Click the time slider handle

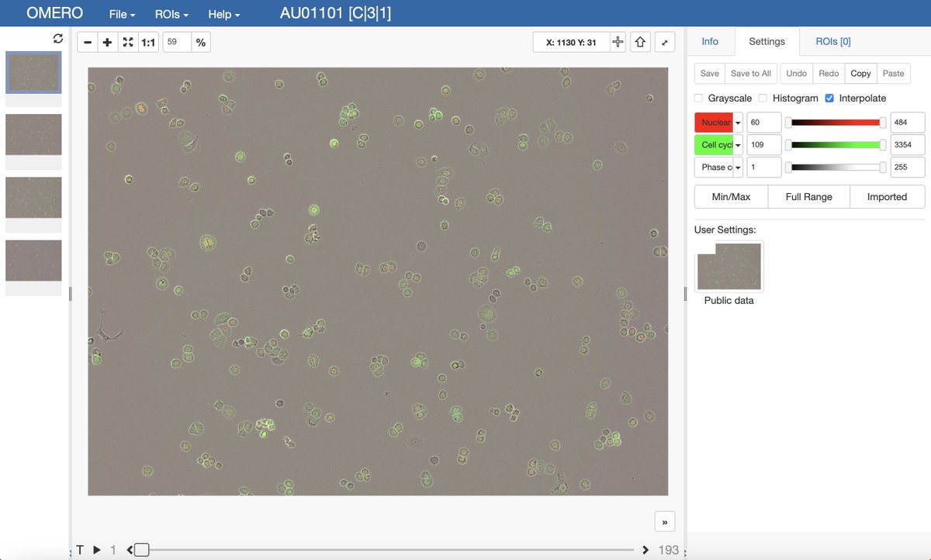(x=141, y=550)
